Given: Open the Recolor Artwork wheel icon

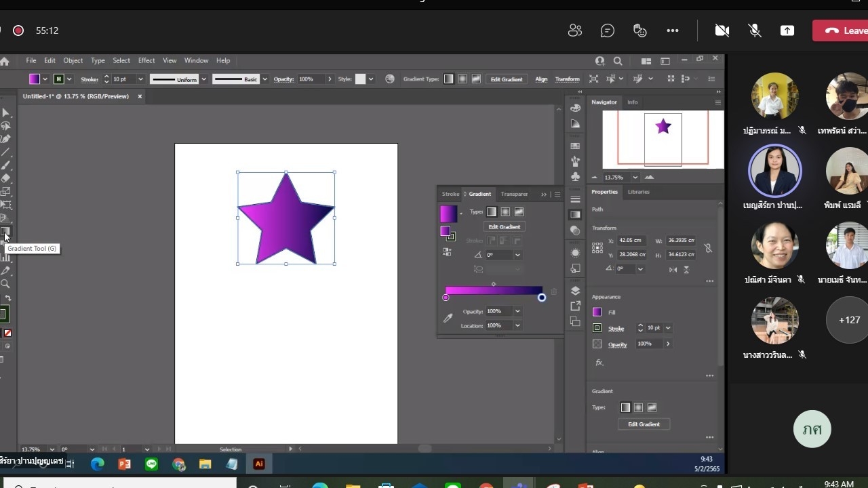Looking at the screenshot, I should click(390, 79).
